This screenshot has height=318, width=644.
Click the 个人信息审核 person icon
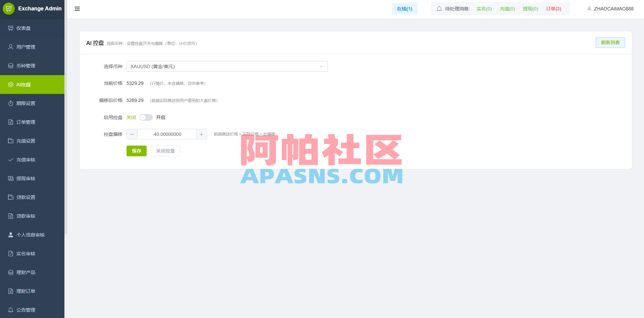coord(11,235)
